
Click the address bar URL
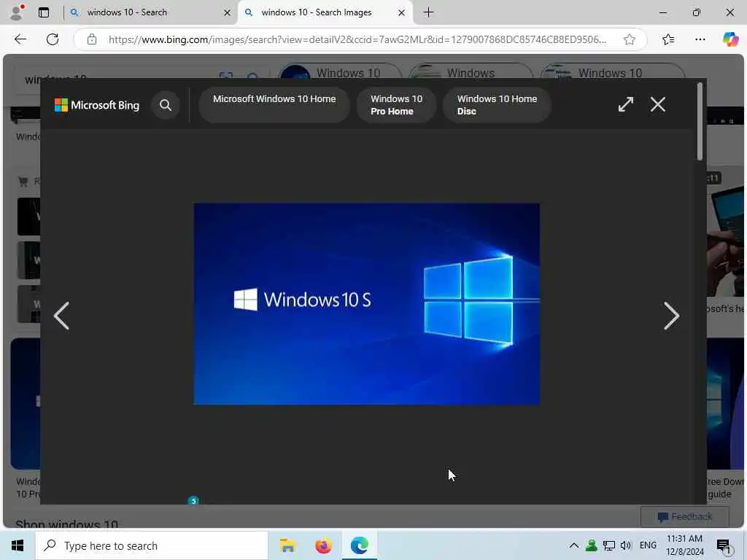[x=357, y=39]
